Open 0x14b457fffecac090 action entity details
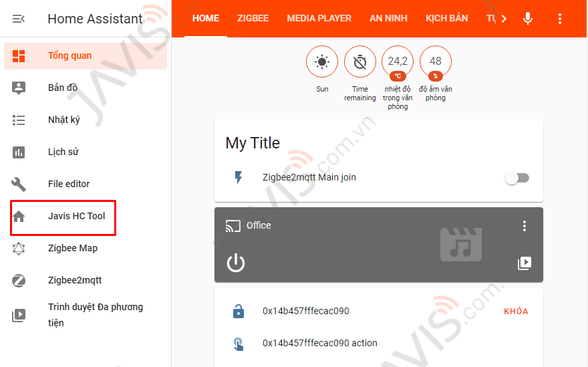 coord(319,343)
